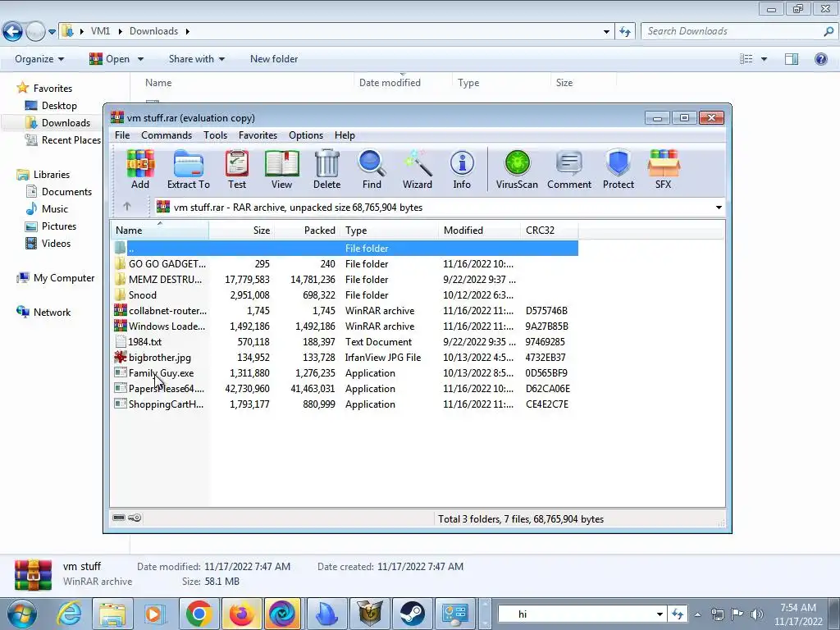Run the Test archive tool
This screenshot has height=630, width=840.
point(237,169)
